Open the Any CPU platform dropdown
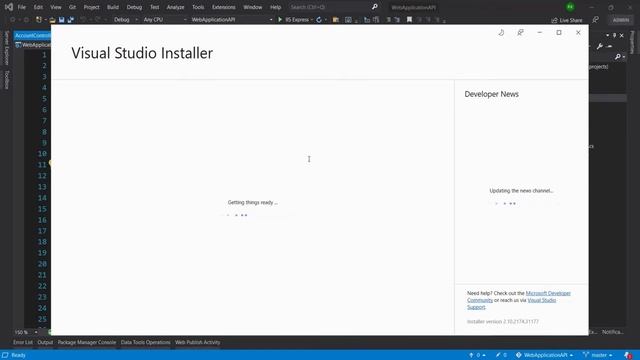This screenshot has height=360, width=640. coord(164,20)
